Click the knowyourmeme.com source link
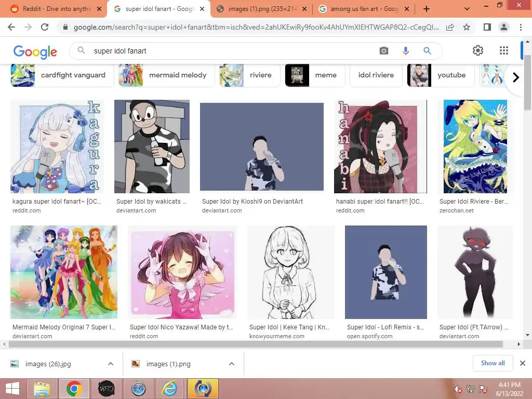The image size is (532, 399). coord(277,336)
